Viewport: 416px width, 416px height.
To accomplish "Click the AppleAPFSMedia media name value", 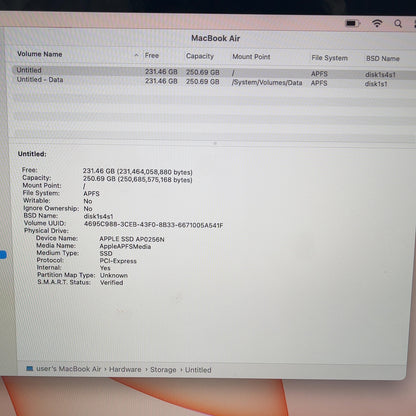I will [x=125, y=246].
